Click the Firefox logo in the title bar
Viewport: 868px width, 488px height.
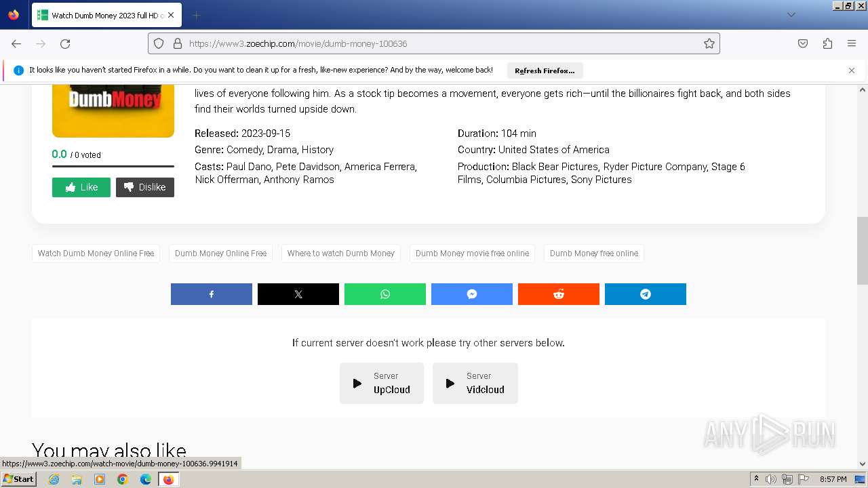tap(14, 15)
